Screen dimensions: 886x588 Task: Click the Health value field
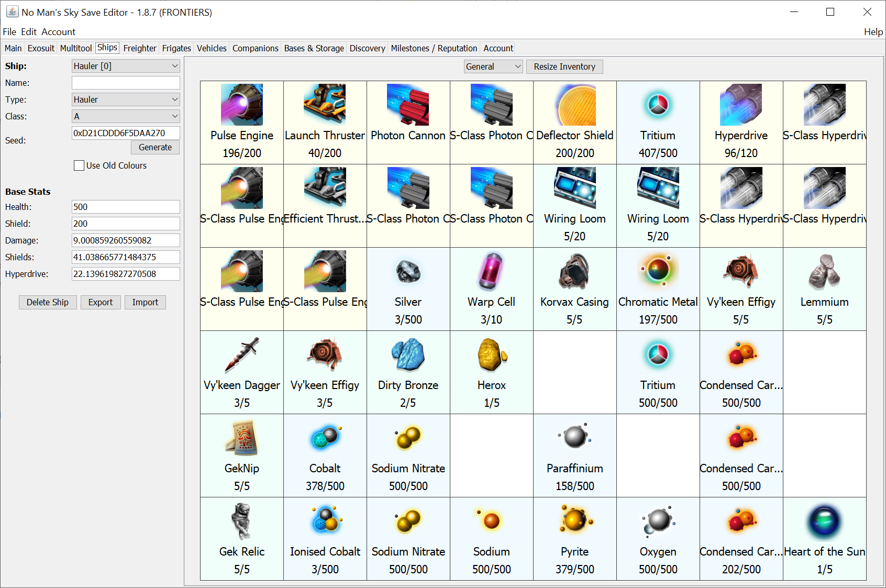click(x=126, y=207)
